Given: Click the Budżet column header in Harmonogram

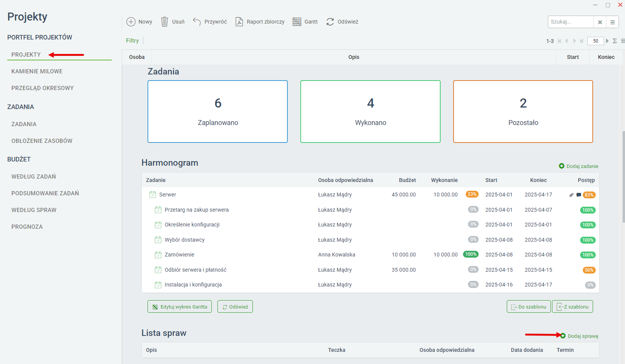Looking at the screenshot, I should [x=408, y=180].
